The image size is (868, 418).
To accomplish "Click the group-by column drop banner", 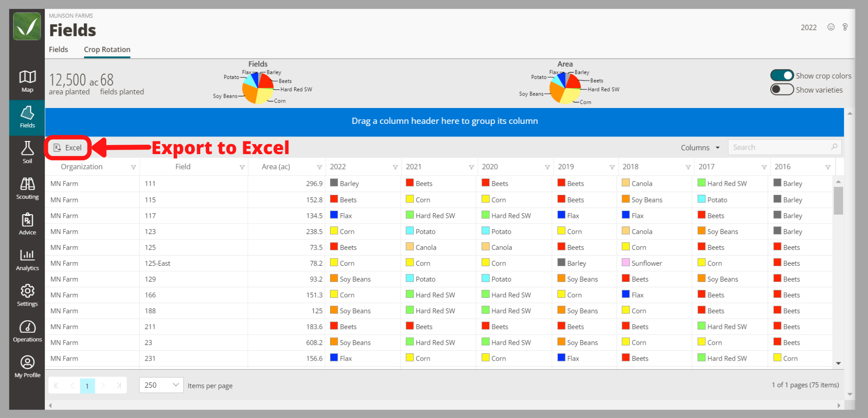I will coord(444,122).
